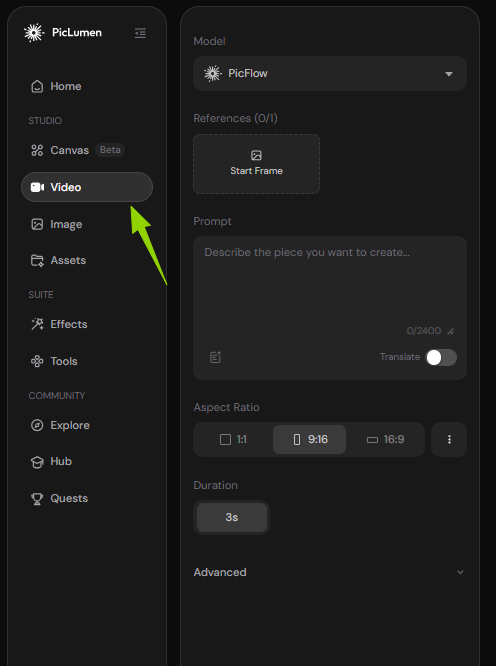Click the model dropdown arrow

(449, 74)
